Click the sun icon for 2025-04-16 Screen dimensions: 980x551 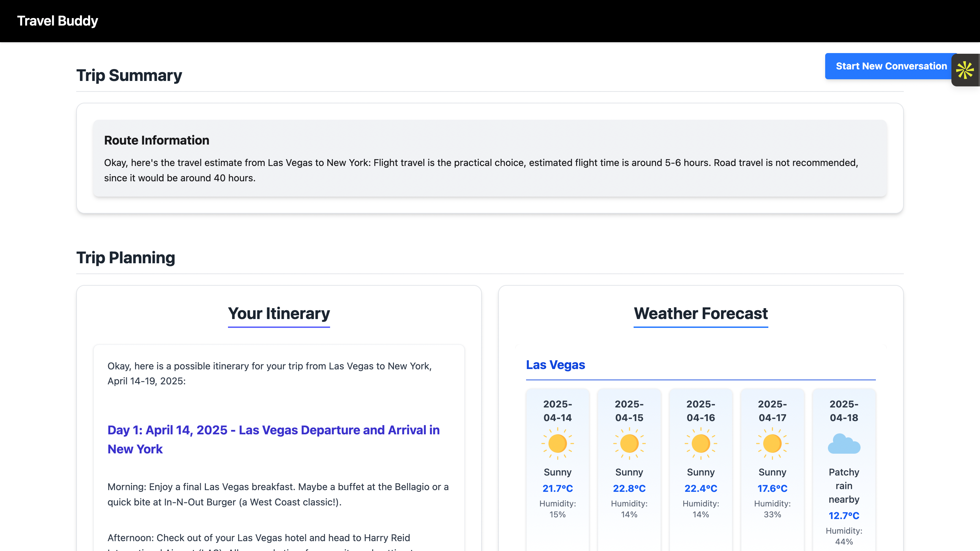pyautogui.click(x=700, y=444)
